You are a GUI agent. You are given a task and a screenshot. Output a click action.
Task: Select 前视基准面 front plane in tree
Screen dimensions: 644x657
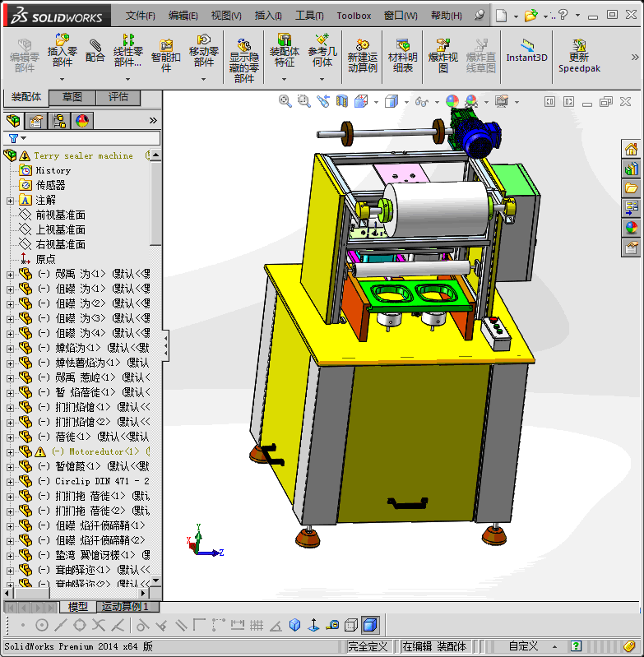tap(60, 215)
